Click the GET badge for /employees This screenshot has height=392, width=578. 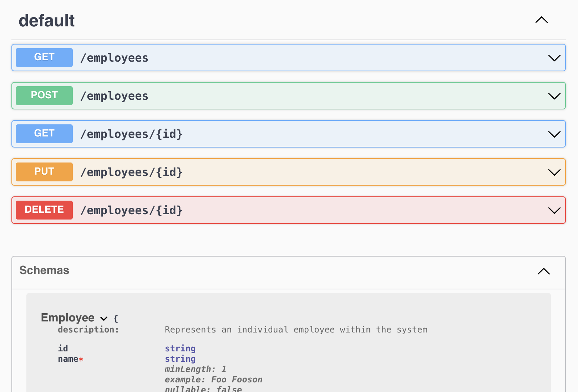44,57
